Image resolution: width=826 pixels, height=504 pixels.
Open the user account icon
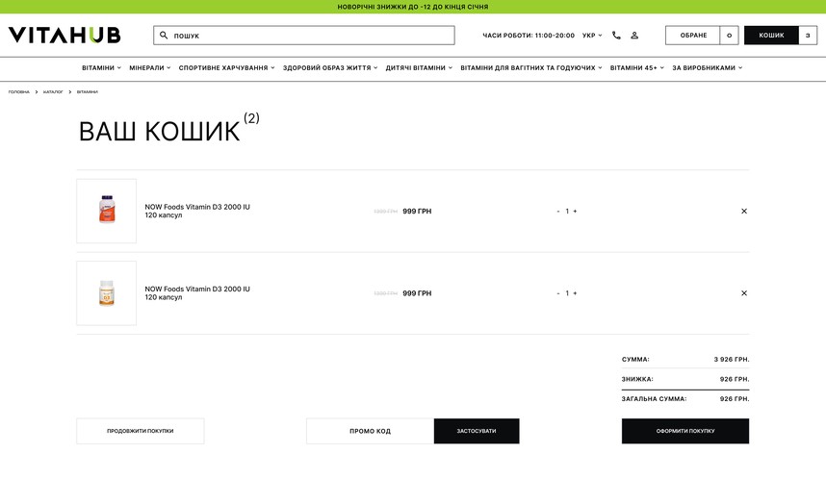634,36
